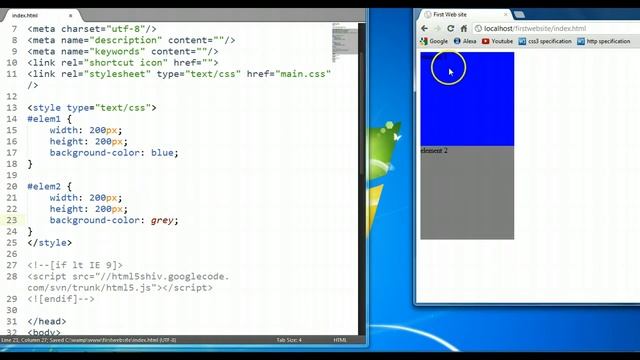Screen dimensions: 640x360
Task: Close the First Web site tab
Action: pyautogui.click(x=506, y=14)
